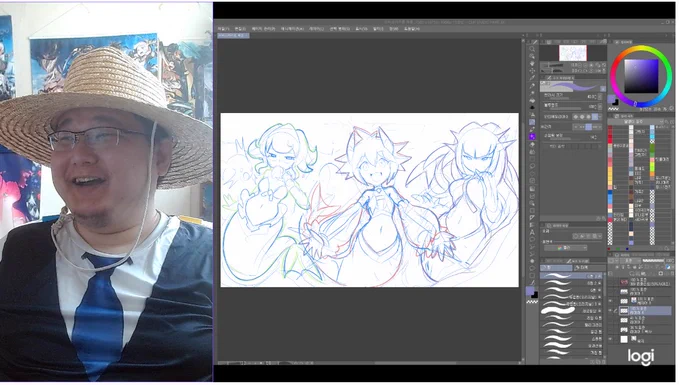The width and height of the screenshot is (680, 385).
Task: Adjust the layer opacity slider
Action: pos(653,261)
